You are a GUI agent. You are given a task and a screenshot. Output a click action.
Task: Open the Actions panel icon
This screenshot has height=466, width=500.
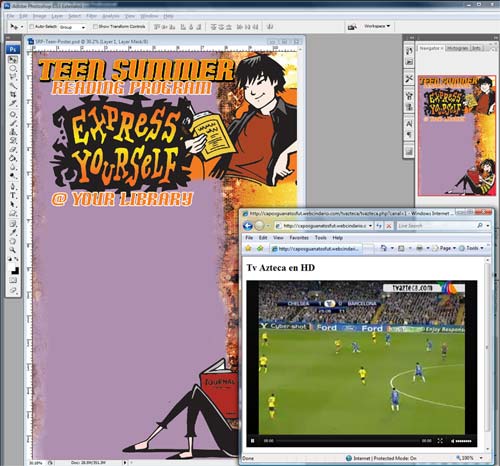(409, 62)
